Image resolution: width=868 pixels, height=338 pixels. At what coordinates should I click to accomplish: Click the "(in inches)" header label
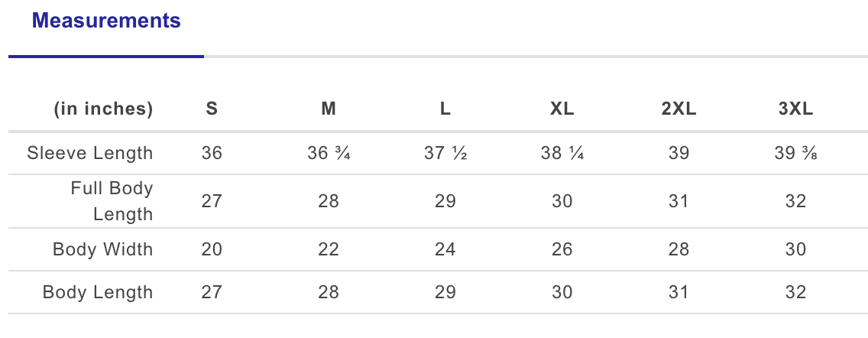coord(103,109)
